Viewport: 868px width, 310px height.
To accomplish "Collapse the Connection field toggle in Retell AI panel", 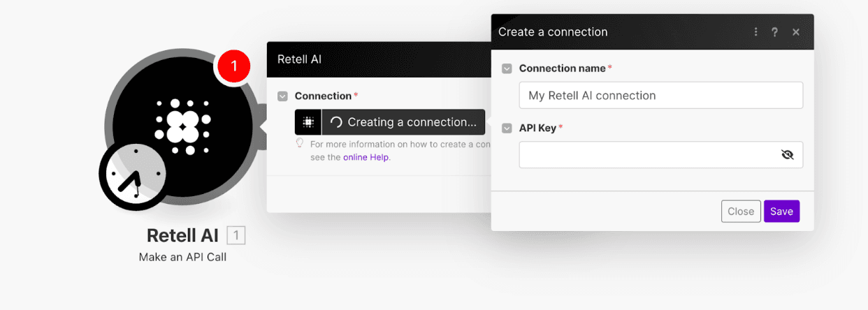I will pyautogui.click(x=282, y=96).
